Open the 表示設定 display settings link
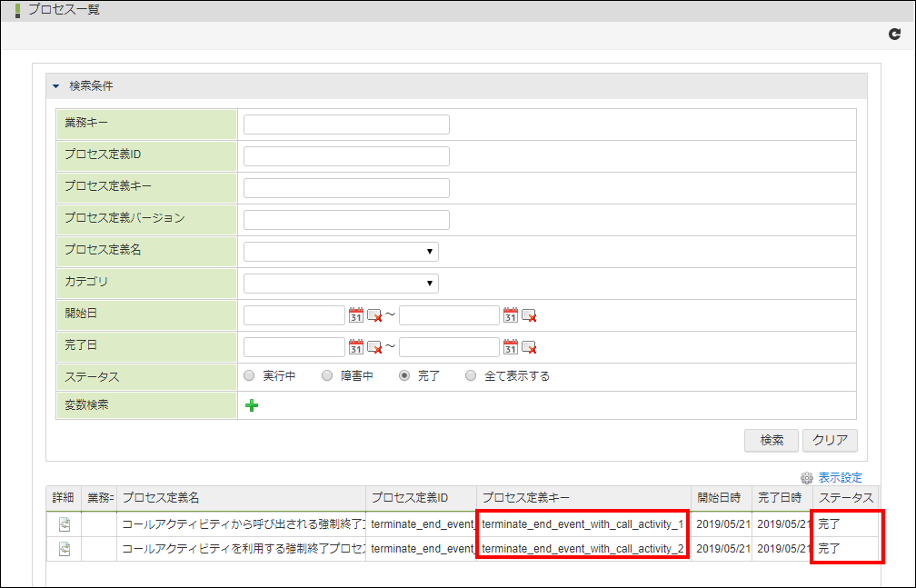This screenshot has height=588, width=916. [x=841, y=477]
